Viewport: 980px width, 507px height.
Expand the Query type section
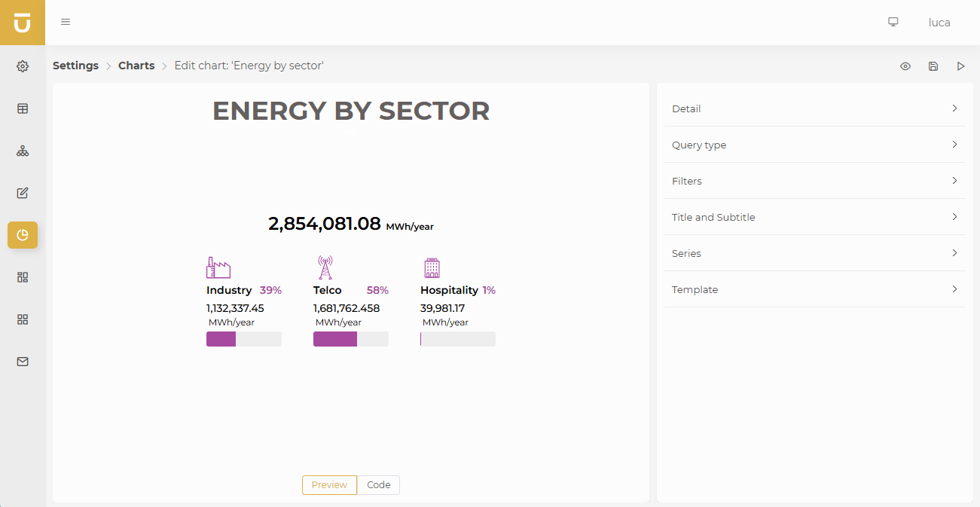pyautogui.click(x=814, y=145)
